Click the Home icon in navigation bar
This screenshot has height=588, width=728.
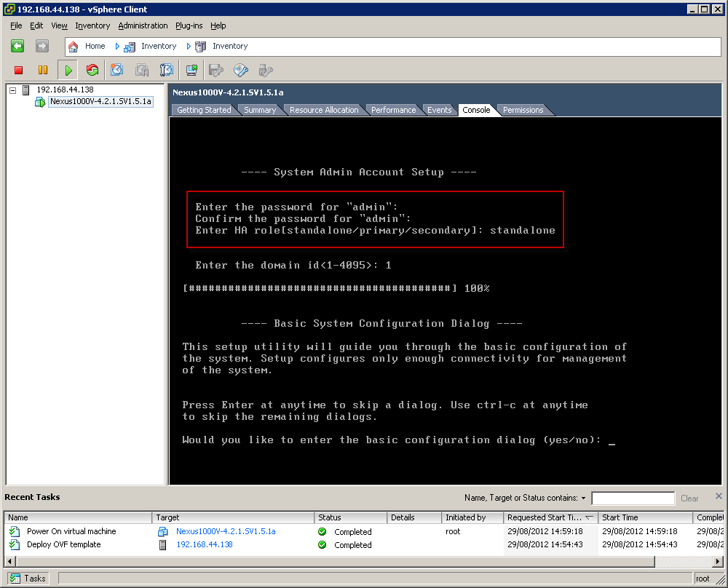pyautogui.click(x=74, y=47)
